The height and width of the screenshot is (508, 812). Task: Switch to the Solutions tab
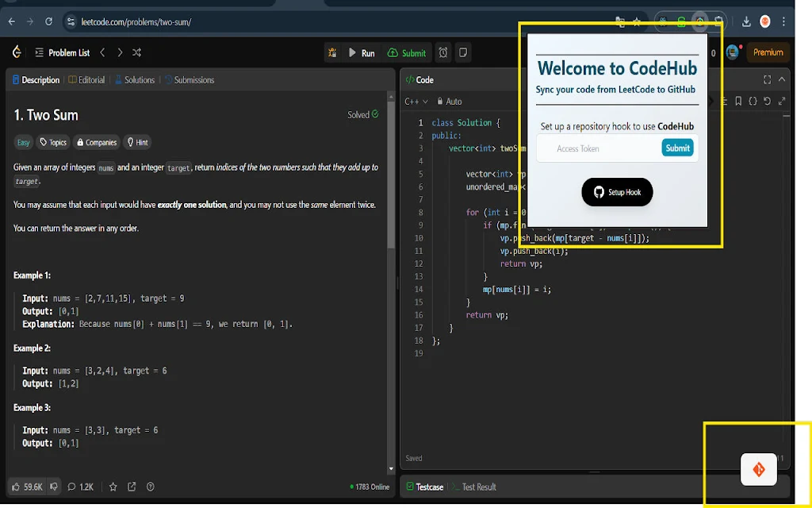point(135,80)
